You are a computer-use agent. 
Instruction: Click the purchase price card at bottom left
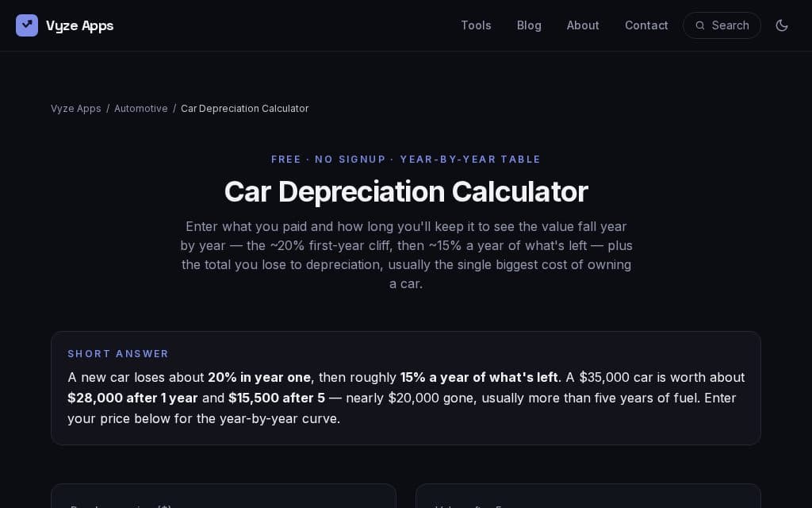224,496
